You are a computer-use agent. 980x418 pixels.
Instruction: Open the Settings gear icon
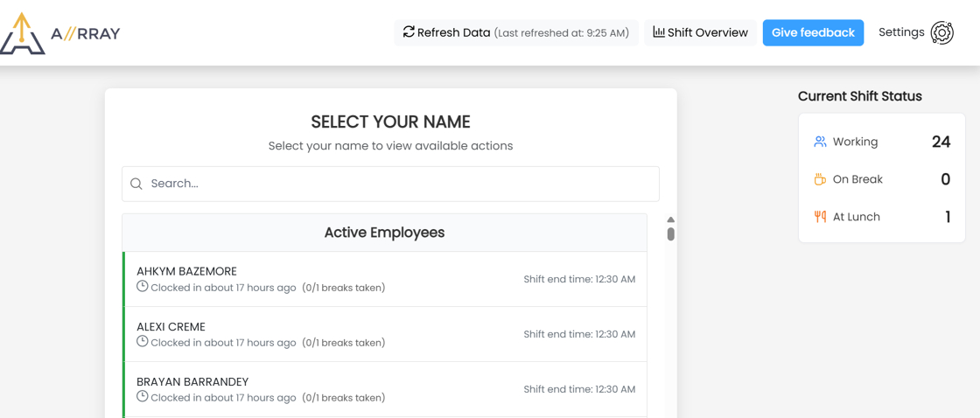tap(941, 32)
